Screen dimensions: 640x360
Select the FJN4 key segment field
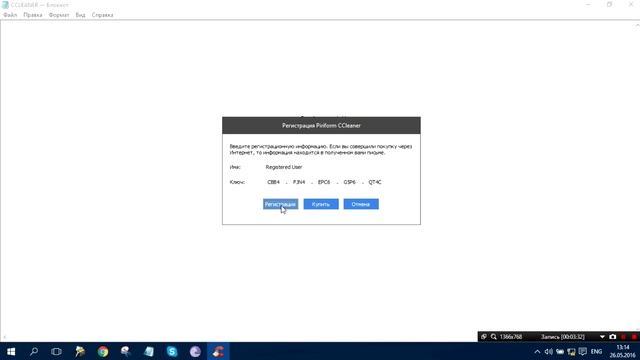click(x=299, y=182)
